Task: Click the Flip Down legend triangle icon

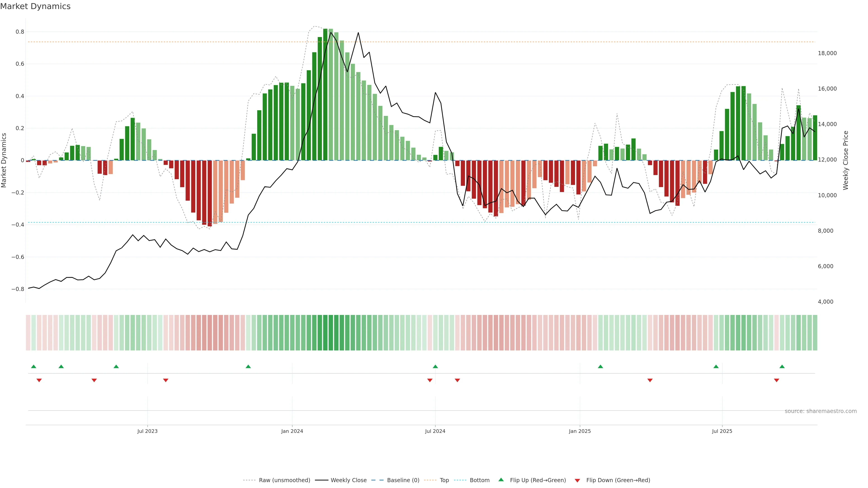Action: pos(577,480)
